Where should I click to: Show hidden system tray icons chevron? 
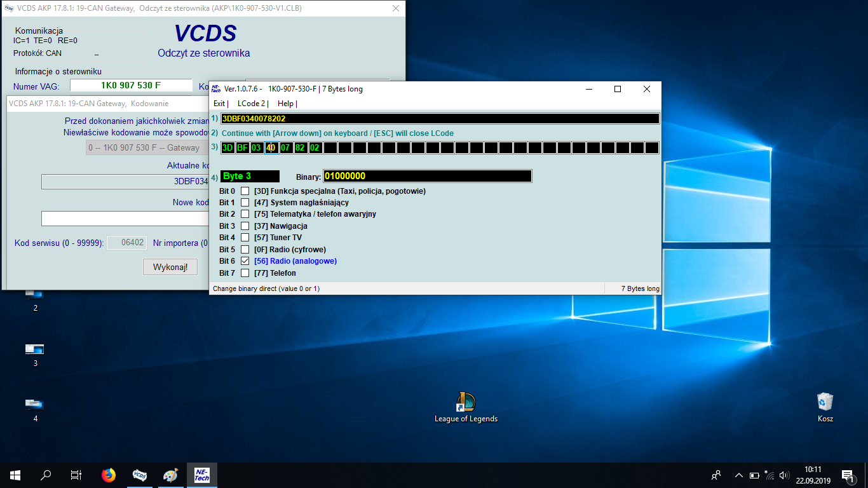point(738,475)
